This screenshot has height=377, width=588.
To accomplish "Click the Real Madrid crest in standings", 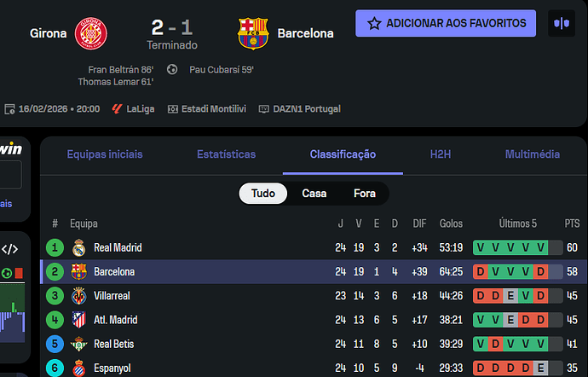I will tap(79, 248).
